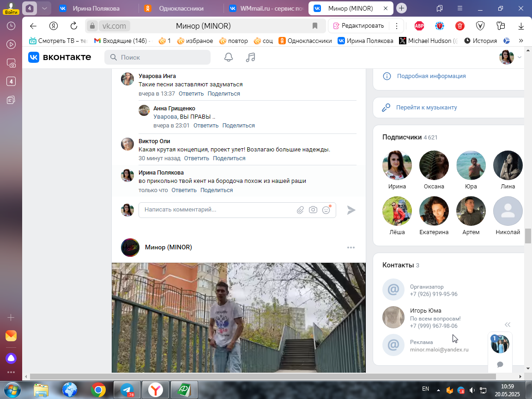Open VK notifications bell icon
Screen dimensions: 532x399
[228, 57]
